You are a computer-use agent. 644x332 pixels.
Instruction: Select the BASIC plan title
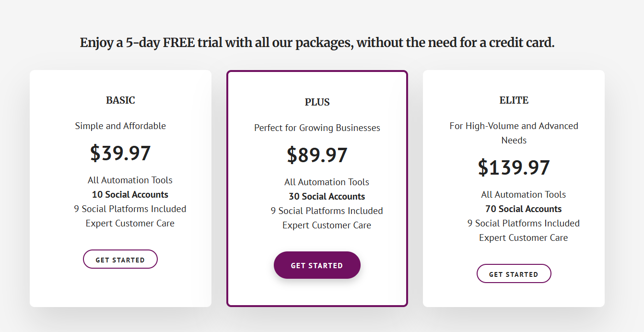[120, 100]
